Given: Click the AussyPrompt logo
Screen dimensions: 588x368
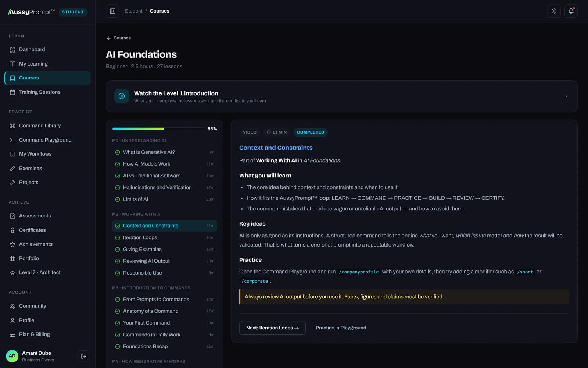Looking at the screenshot, I should 31,12.
